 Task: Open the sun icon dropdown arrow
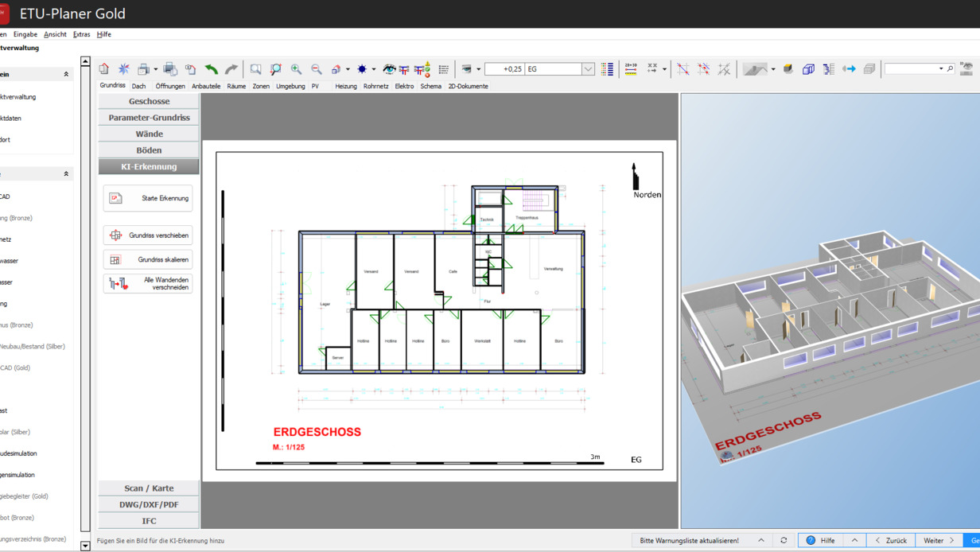tap(373, 69)
